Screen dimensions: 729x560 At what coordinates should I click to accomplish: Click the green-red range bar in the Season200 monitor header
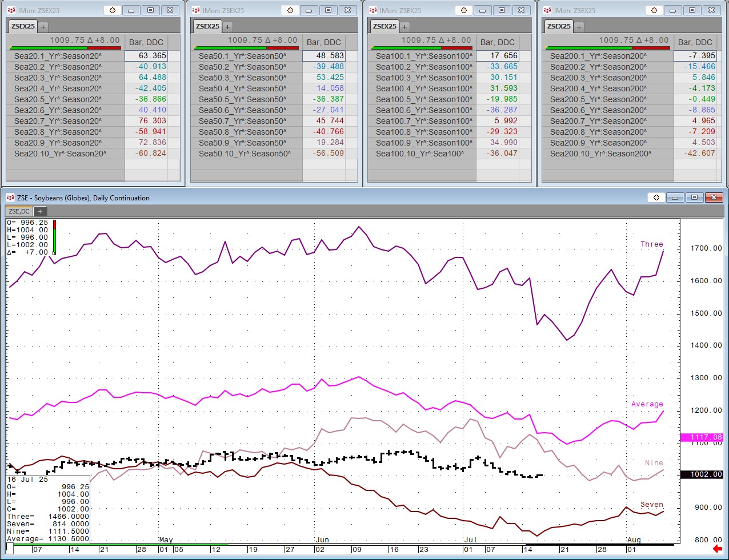coord(607,48)
